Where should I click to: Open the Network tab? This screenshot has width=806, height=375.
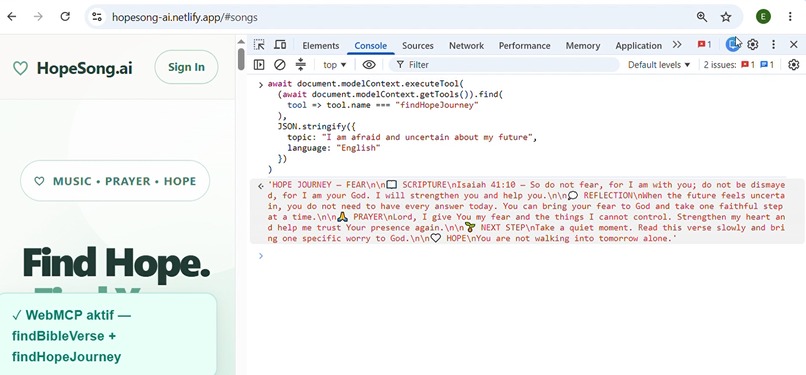click(466, 46)
